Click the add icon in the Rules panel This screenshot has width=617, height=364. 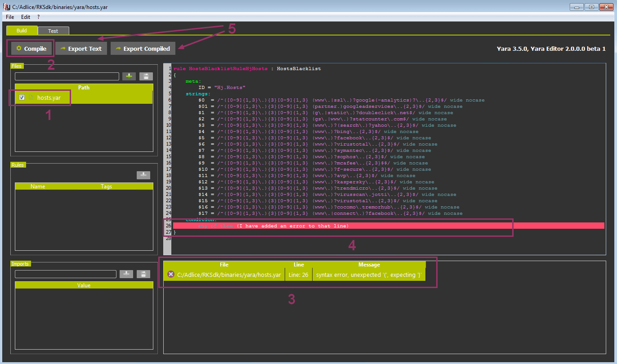(143, 175)
